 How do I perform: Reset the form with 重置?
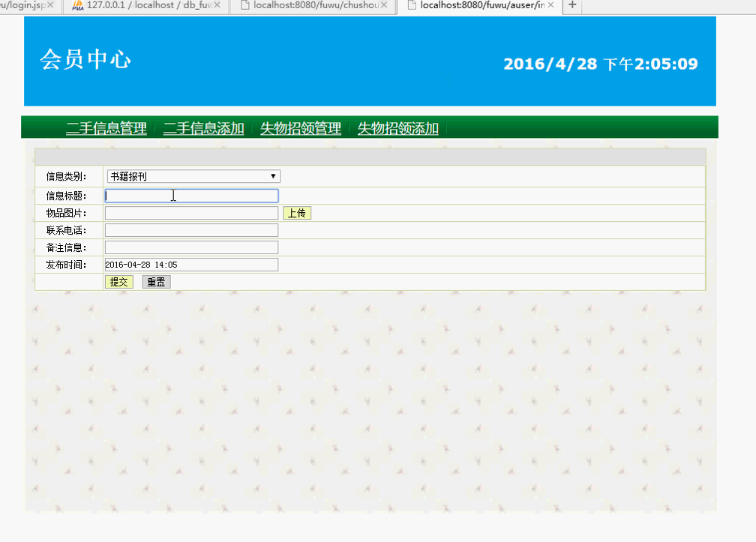(x=156, y=282)
